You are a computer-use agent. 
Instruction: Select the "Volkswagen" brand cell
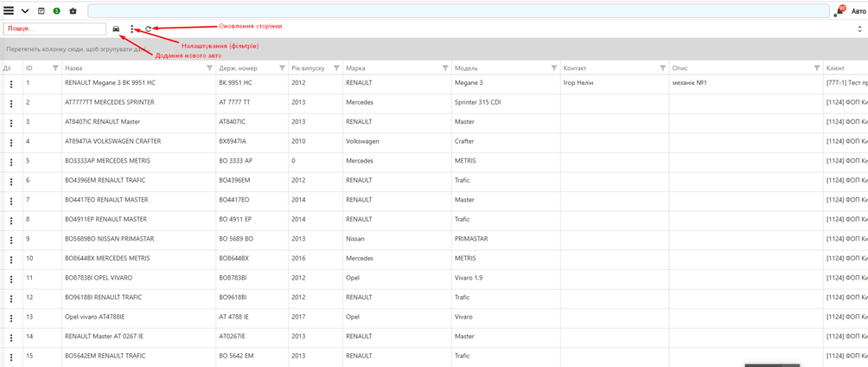397,141
